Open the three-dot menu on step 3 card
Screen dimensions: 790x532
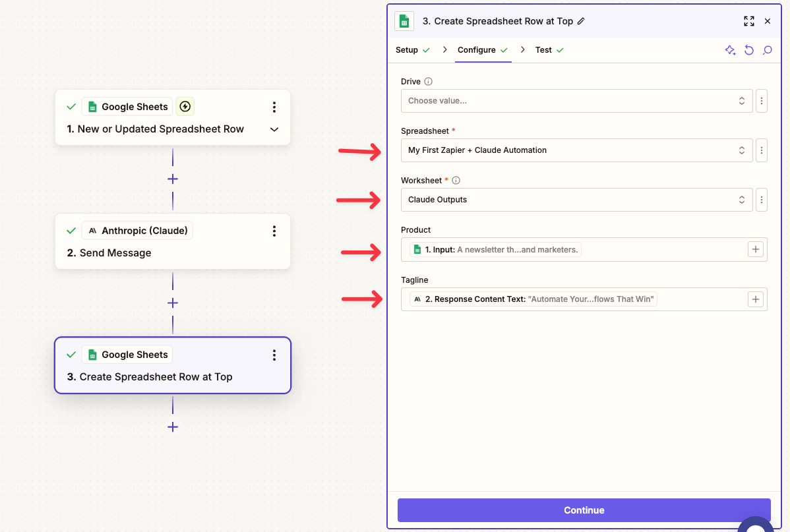[274, 355]
